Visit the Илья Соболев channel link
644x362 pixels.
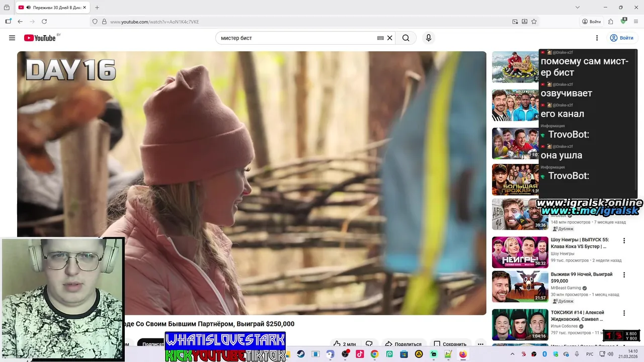564,326
